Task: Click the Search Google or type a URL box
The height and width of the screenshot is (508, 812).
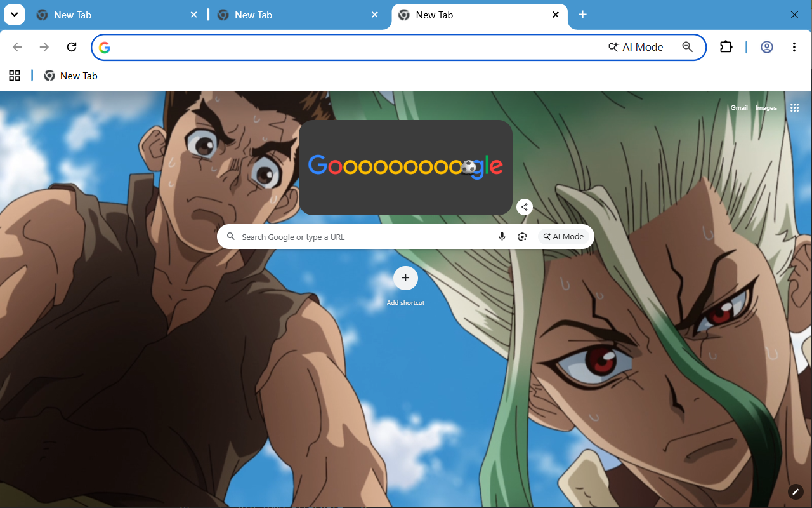Action: tap(405, 237)
